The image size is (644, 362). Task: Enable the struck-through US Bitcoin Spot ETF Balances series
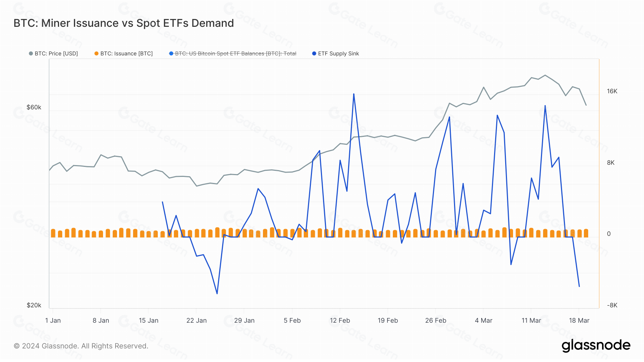coord(235,54)
